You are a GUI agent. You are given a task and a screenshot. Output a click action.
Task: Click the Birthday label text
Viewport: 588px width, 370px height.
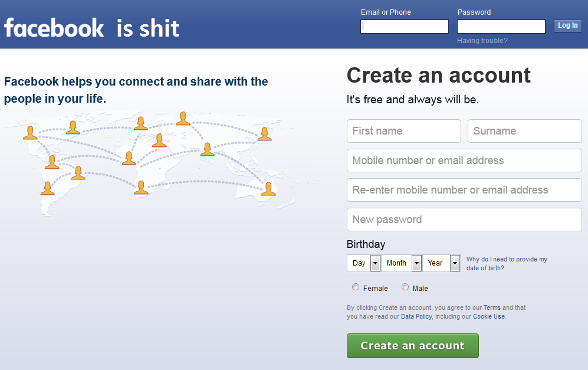[366, 244]
